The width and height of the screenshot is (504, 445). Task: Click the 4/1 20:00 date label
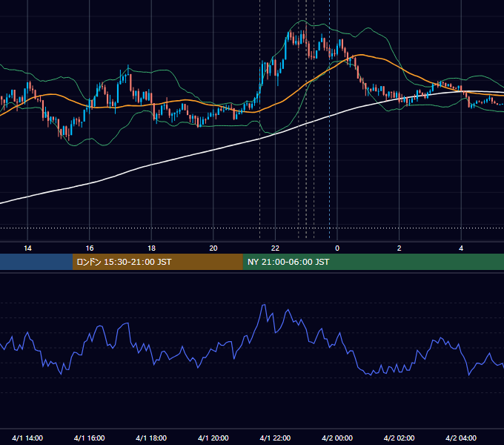213,438
